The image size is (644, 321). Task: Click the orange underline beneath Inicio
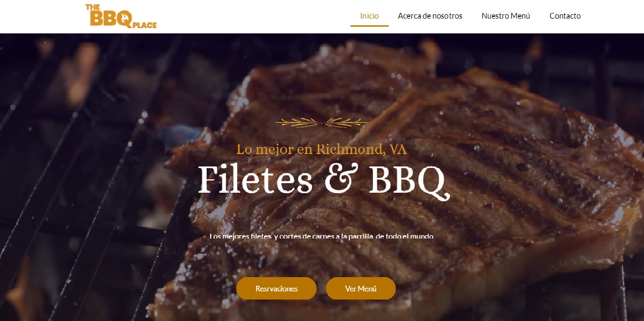tap(370, 26)
